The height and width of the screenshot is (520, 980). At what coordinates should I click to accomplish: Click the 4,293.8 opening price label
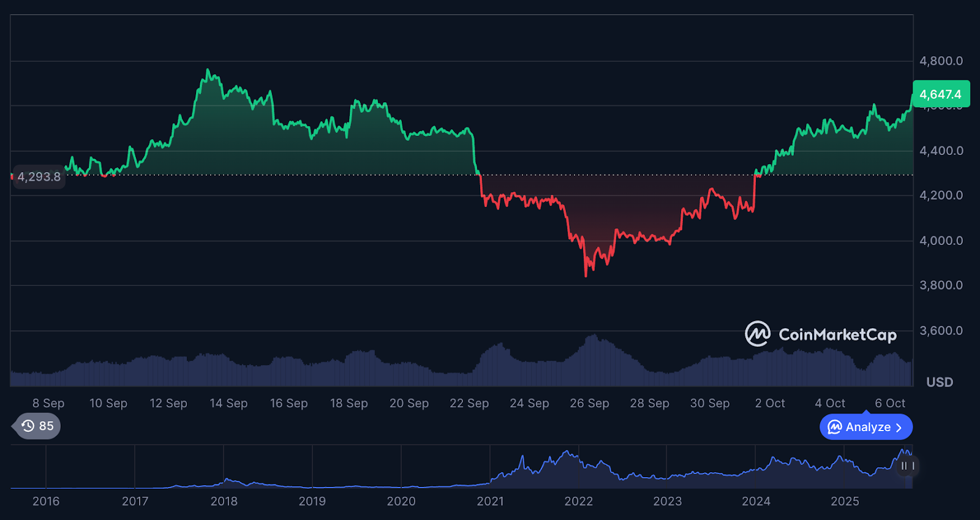point(39,177)
